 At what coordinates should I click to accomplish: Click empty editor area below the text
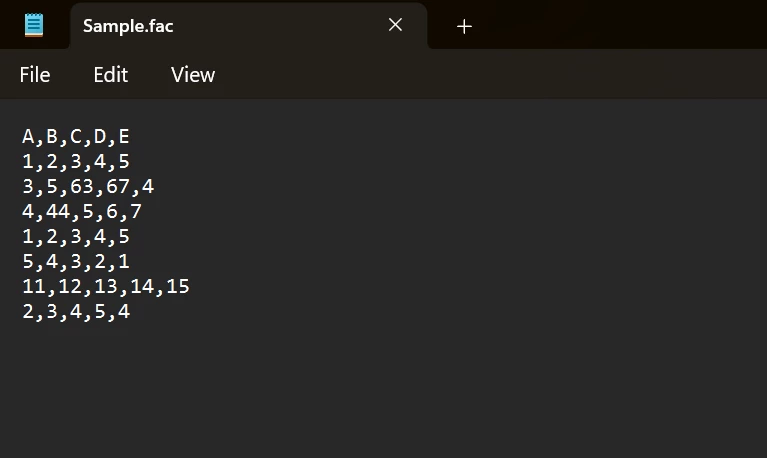coord(384,391)
